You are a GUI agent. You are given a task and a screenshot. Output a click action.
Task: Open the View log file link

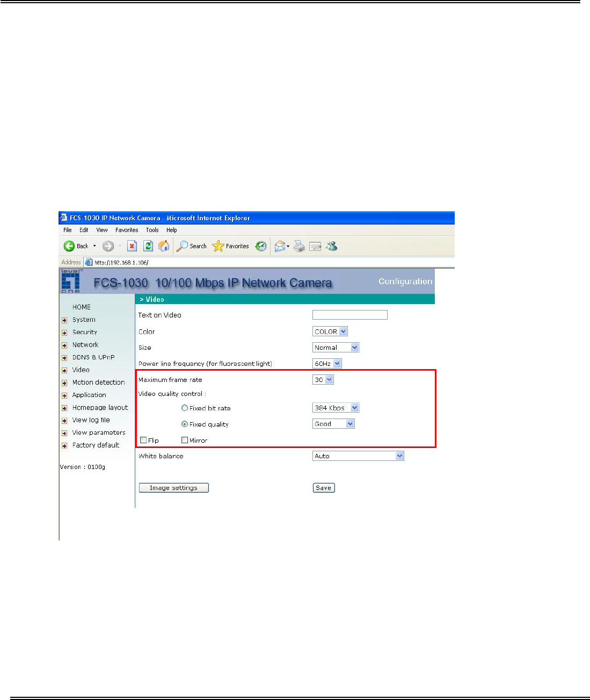pos(91,420)
